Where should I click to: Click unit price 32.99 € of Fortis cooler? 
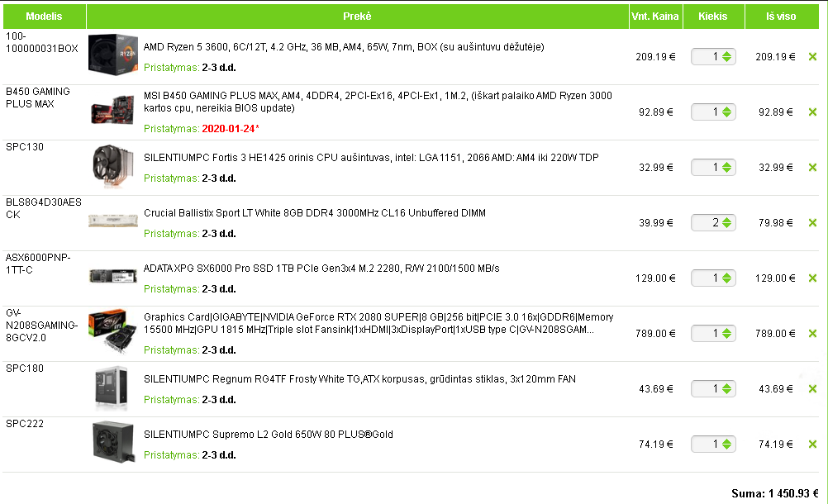[656, 168]
